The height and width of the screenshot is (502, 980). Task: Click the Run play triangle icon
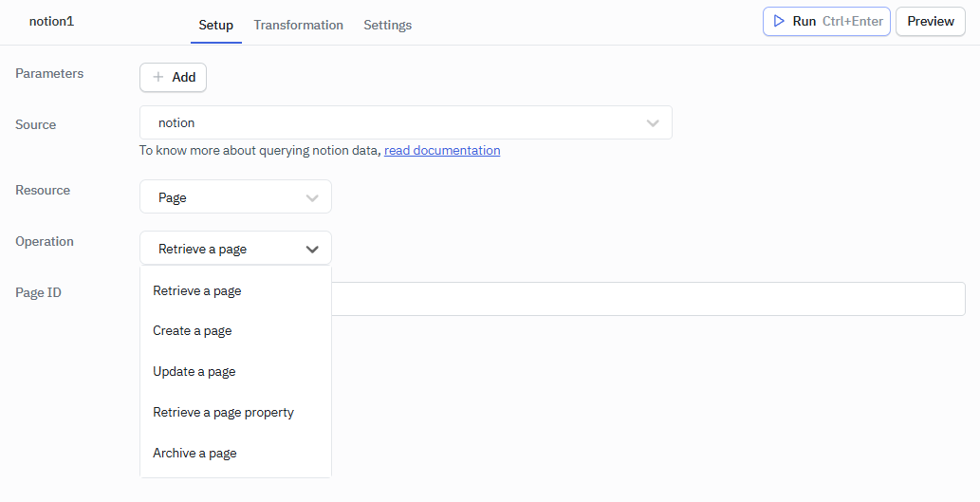[x=779, y=21]
